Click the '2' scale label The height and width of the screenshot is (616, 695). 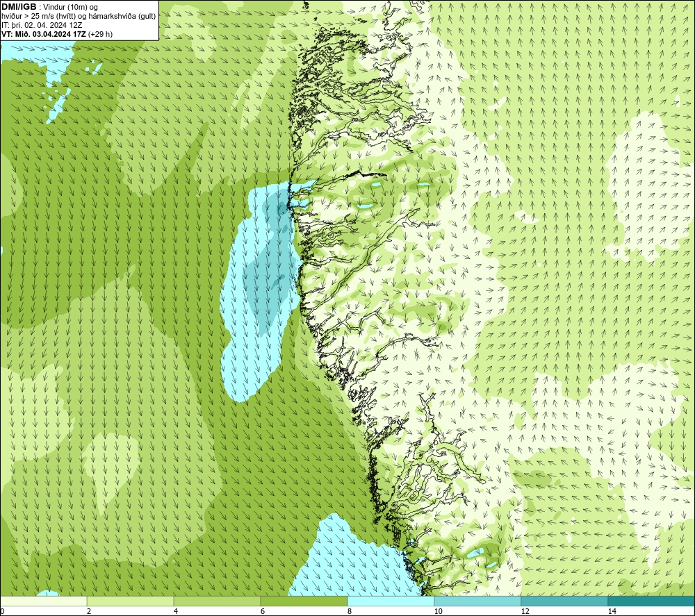point(89,611)
